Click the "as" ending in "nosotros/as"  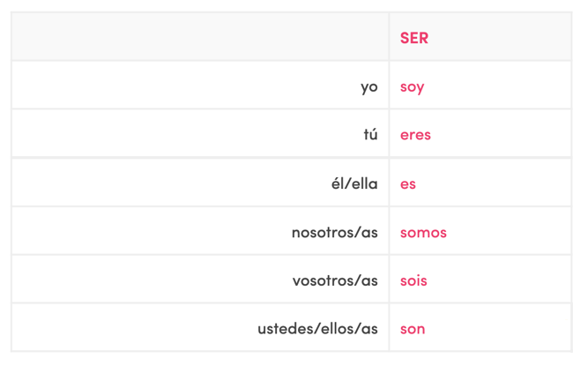pyautogui.click(x=368, y=232)
